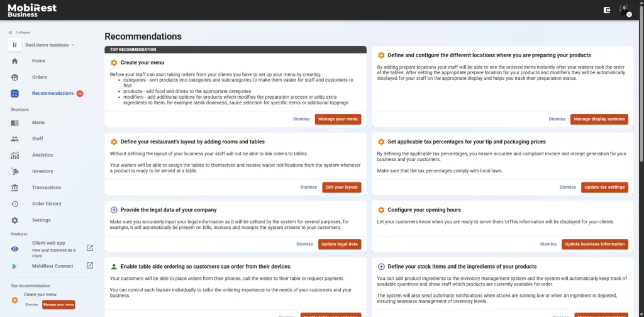Launch Client web app external link
This screenshot has width=644, height=317.
tap(89, 248)
